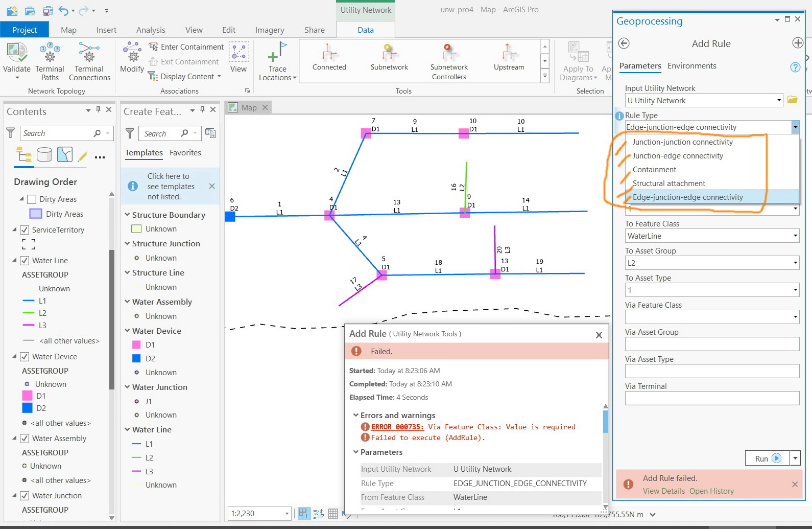Open Display Content dropdown arrow
This screenshot has width=812, height=529.
click(x=219, y=77)
